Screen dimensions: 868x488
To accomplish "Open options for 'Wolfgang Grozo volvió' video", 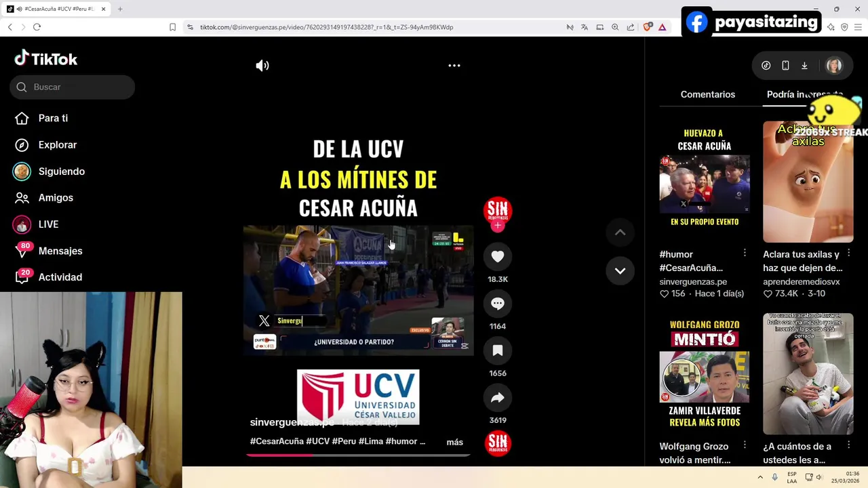I will point(745,445).
